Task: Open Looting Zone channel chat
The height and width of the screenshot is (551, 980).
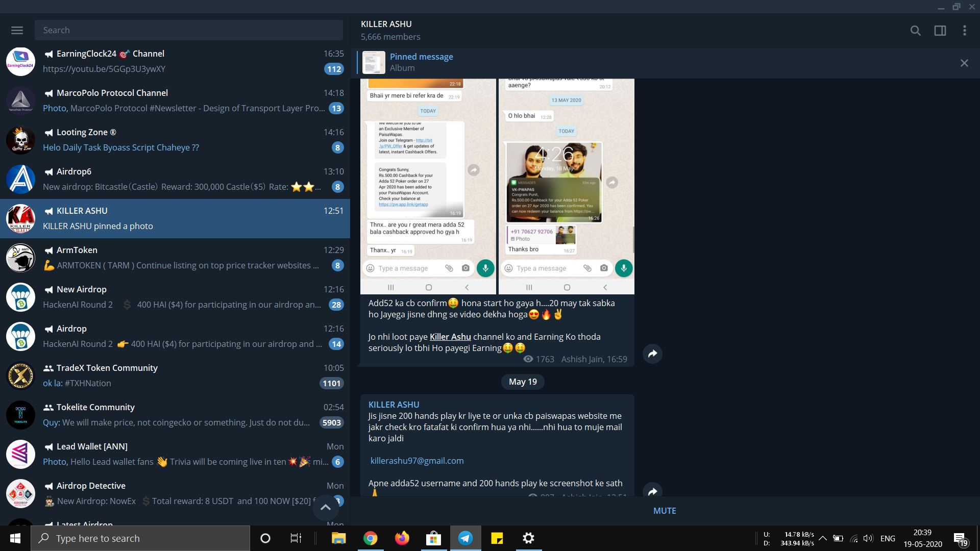Action: tap(175, 140)
